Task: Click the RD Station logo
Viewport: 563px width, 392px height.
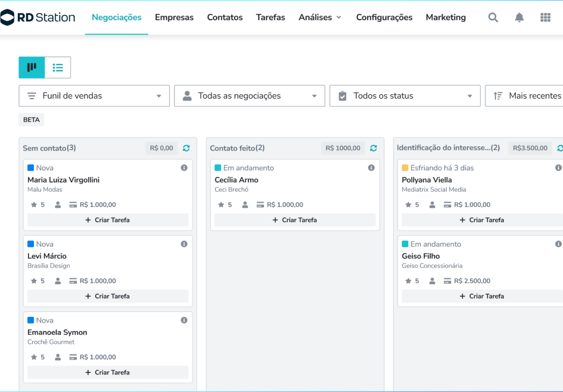Action: click(38, 18)
